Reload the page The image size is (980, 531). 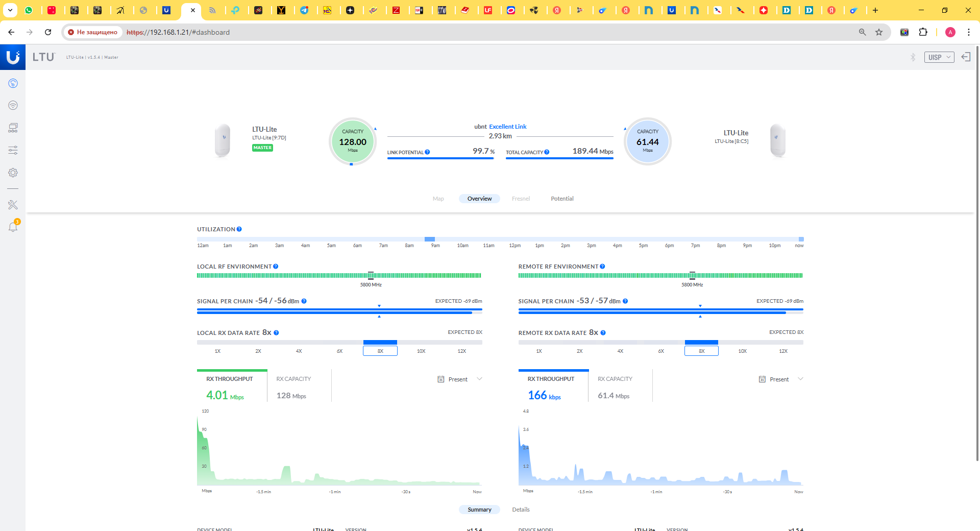click(x=48, y=32)
